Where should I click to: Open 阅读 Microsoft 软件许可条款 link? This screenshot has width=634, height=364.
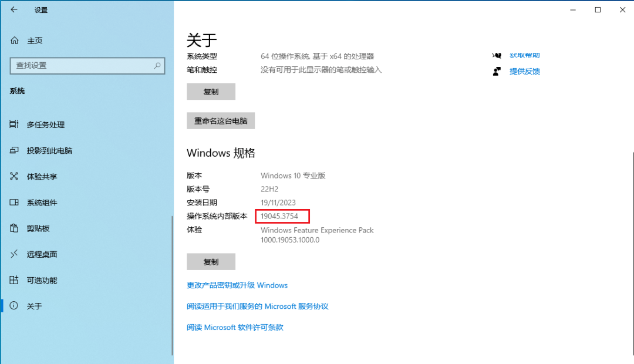pyautogui.click(x=235, y=327)
